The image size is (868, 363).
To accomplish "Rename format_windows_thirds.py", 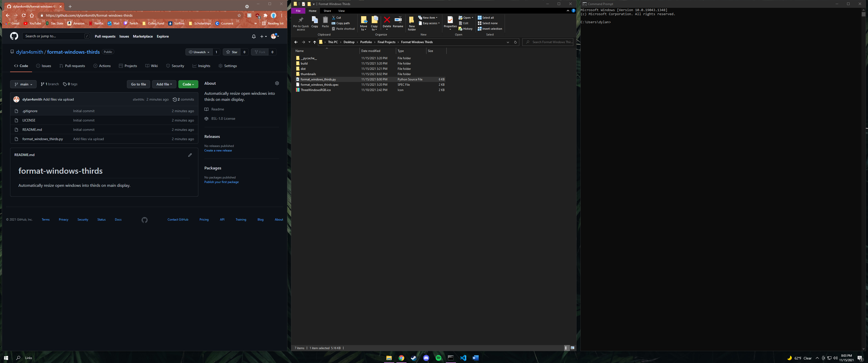I will click(398, 22).
